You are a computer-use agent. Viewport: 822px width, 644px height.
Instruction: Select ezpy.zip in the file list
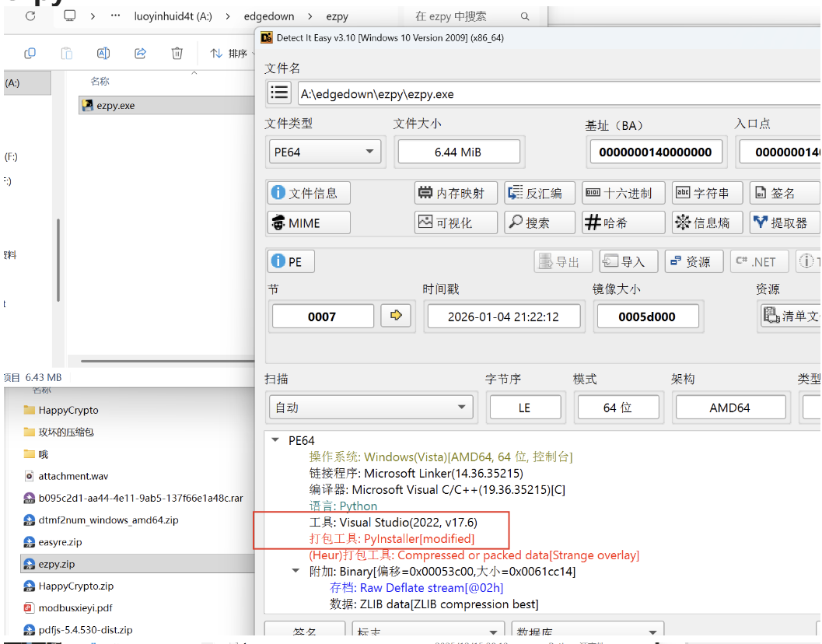pos(57,564)
